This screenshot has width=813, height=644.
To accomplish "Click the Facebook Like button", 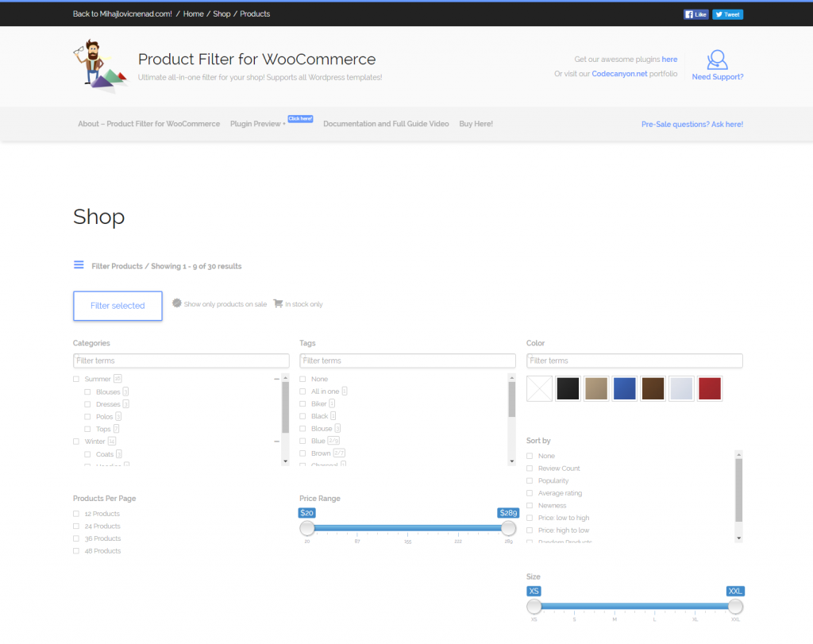I will (x=695, y=14).
